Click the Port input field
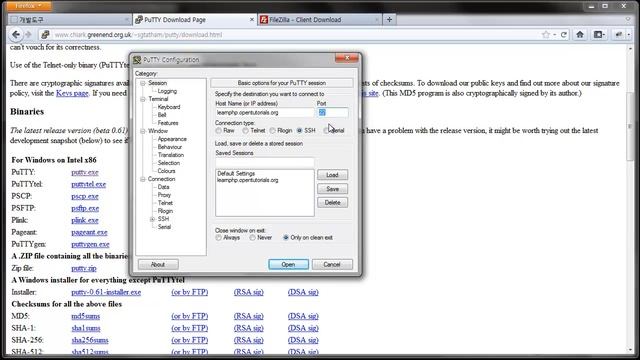This screenshot has width=640, height=360. [333, 112]
